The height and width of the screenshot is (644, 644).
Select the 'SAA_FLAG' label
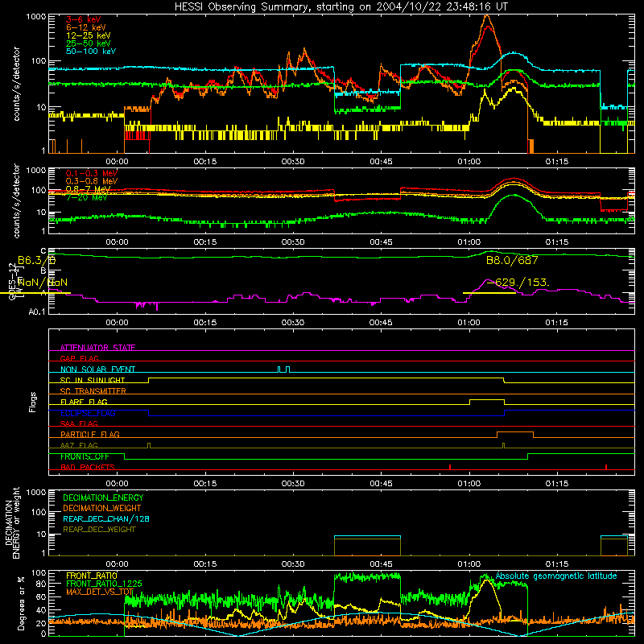(x=79, y=423)
